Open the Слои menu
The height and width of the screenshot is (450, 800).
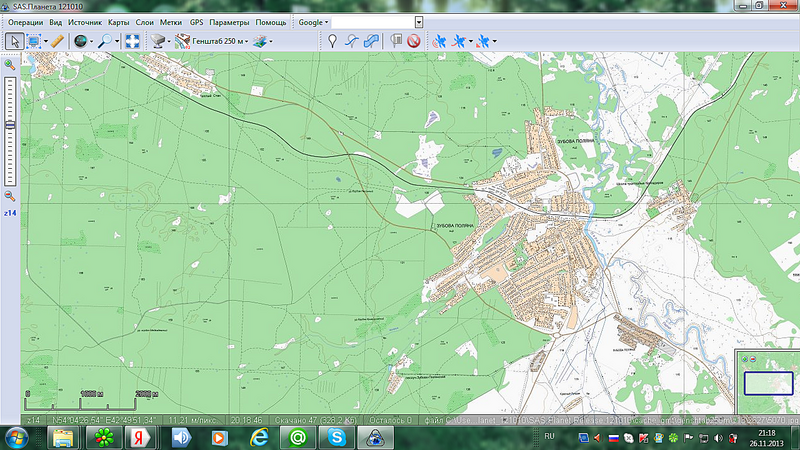point(144,22)
